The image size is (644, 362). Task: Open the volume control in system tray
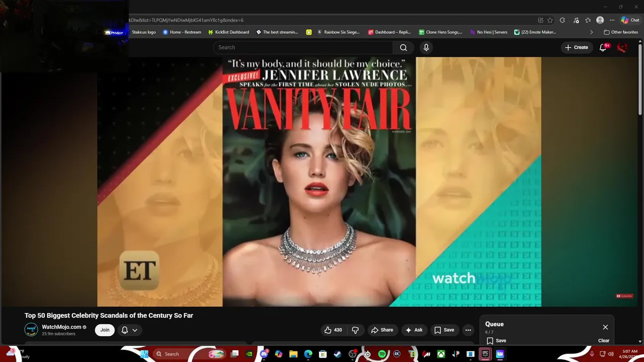click(x=611, y=354)
